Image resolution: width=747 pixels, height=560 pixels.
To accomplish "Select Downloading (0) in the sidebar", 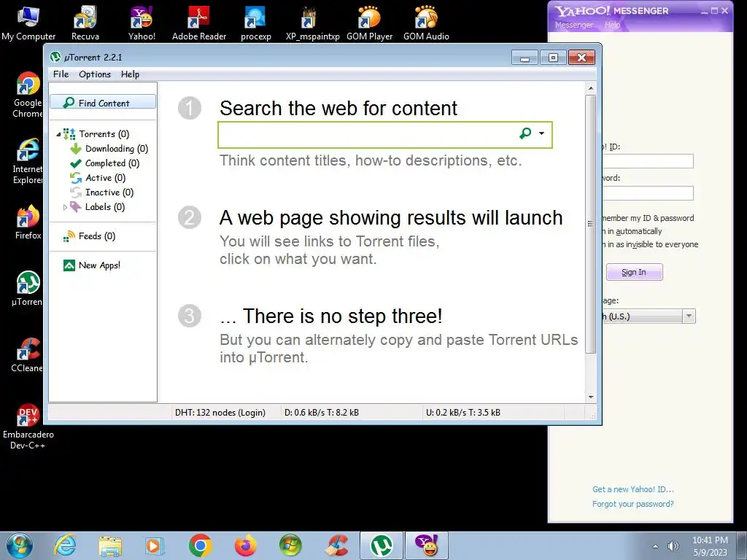I will (x=109, y=149).
